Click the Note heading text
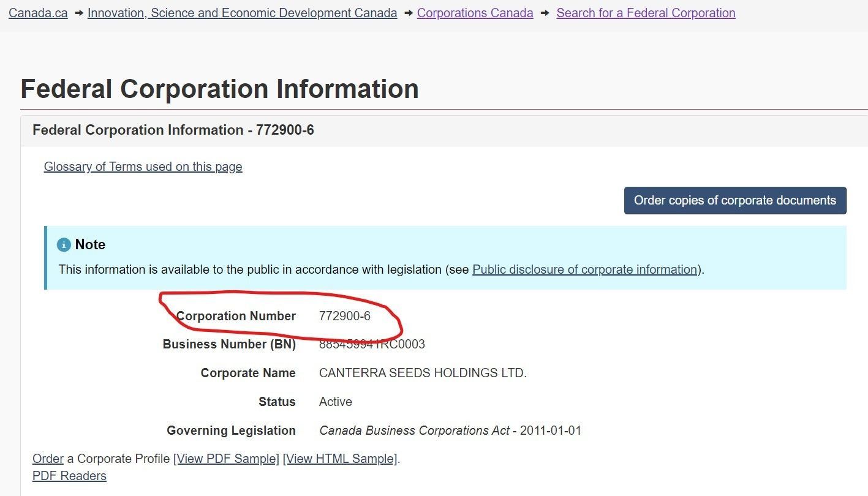Image resolution: width=868 pixels, height=496 pixels. point(90,244)
